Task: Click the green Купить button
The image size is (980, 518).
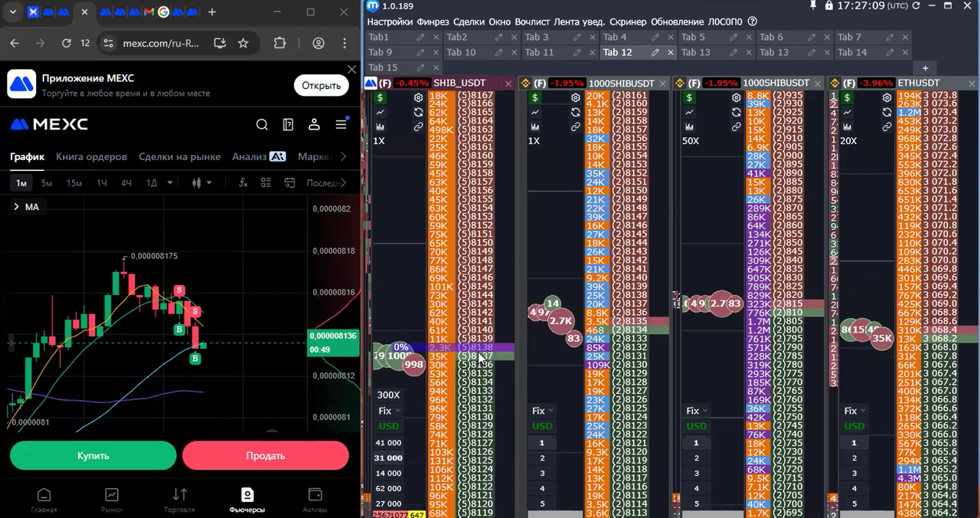Action: (x=93, y=455)
